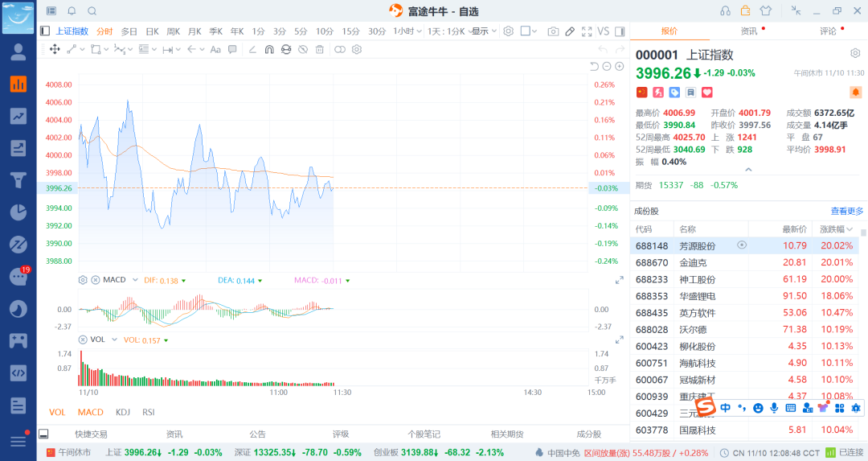Open the chart layout square dropdown
Viewport: 868px width, 461px height.
[x=529, y=31]
